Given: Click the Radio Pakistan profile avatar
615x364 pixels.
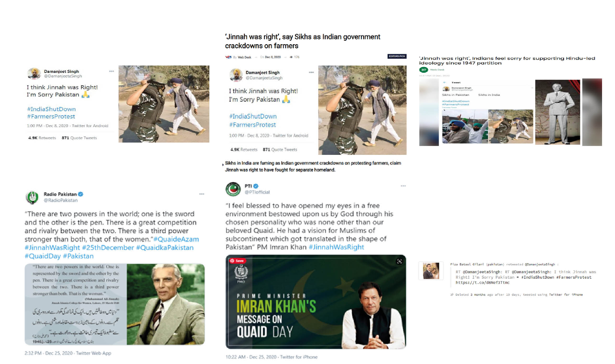Looking at the screenshot, I should coord(32,197).
